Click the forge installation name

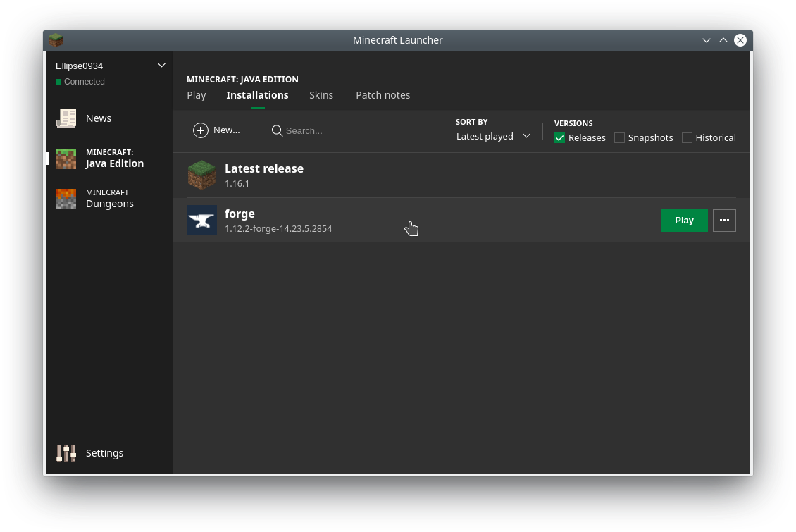[240, 214]
